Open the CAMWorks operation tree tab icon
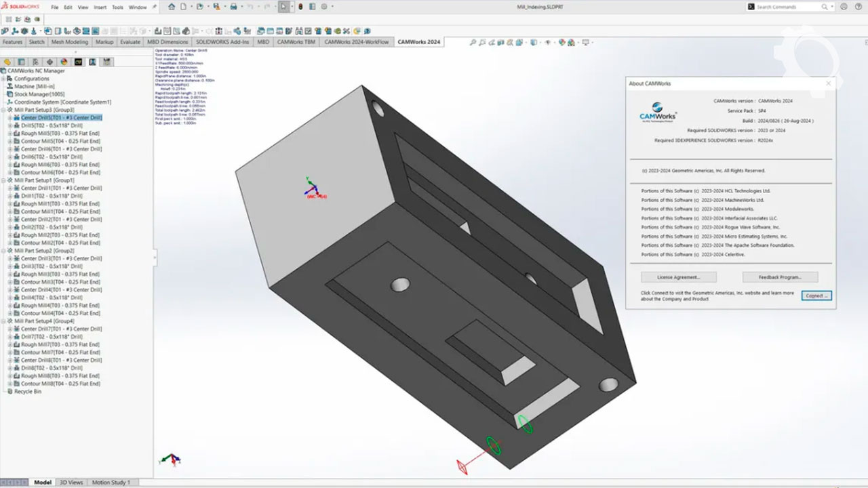 (x=92, y=62)
